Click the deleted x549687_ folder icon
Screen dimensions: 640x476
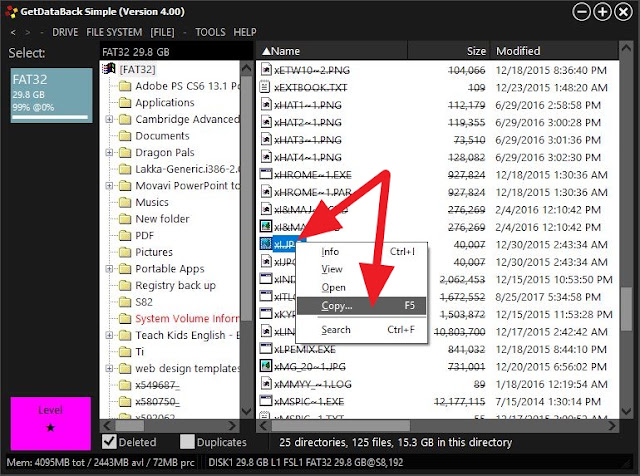[124, 385]
